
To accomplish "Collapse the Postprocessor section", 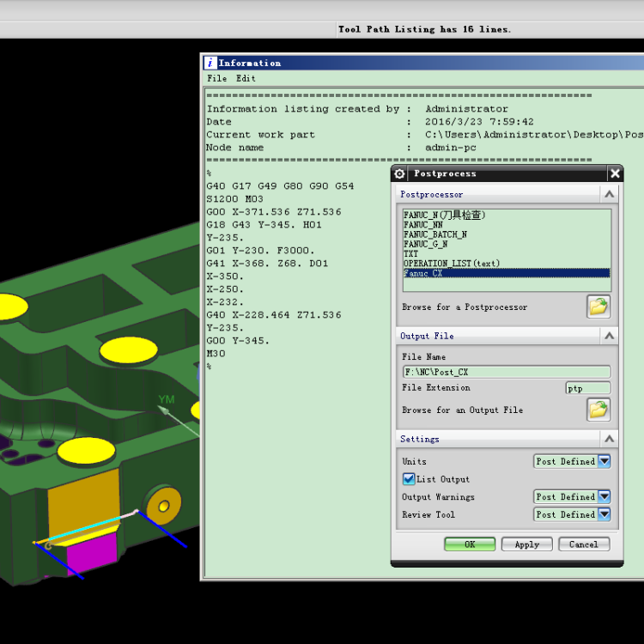I will (x=609, y=194).
